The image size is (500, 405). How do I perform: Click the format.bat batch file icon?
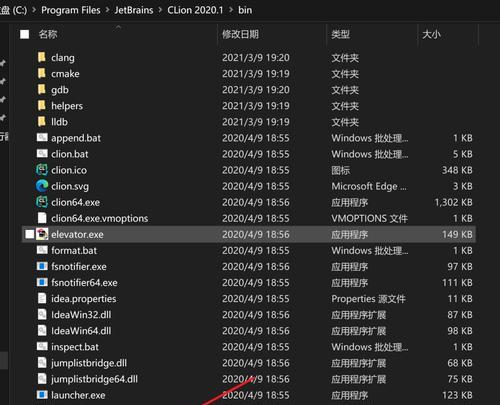point(42,250)
